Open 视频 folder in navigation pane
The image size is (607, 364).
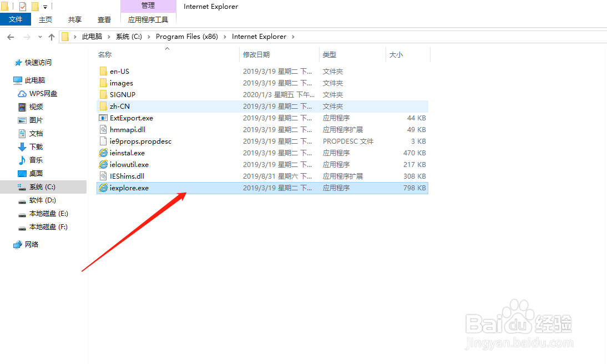(36, 107)
